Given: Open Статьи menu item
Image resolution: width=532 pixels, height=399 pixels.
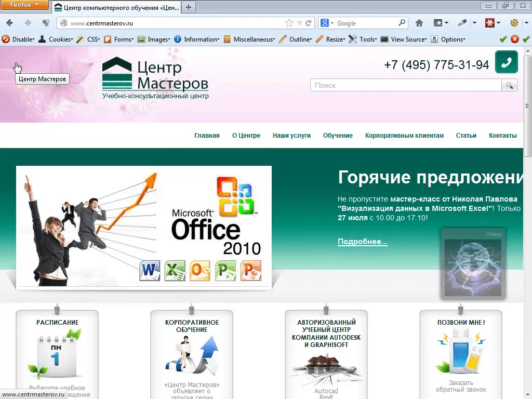Looking at the screenshot, I should coord(466,136).
